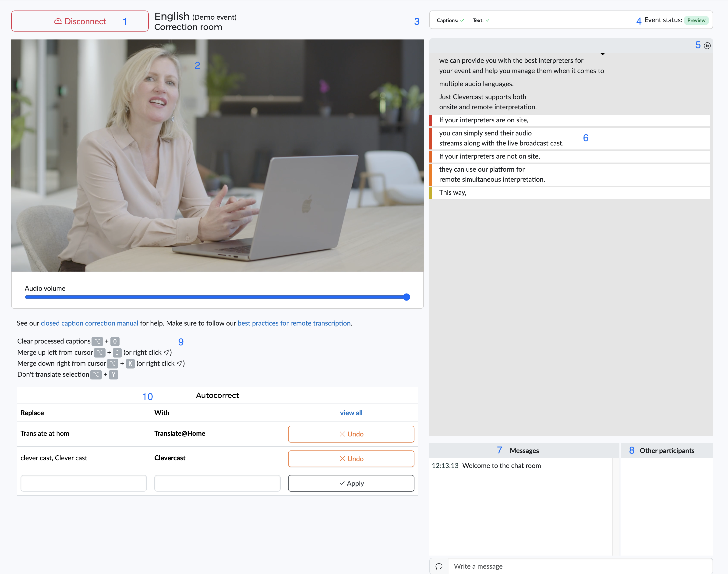The width and height of the screenshot is (728, 574).
Task: Undo the Clevercast autocorrect rule
Action: coord(351,459)
